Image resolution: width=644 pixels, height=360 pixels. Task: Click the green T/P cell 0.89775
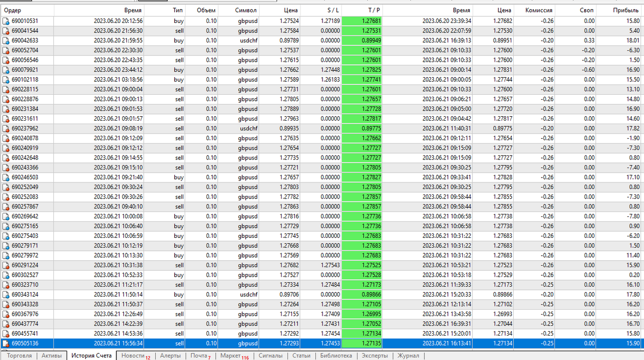363,129
